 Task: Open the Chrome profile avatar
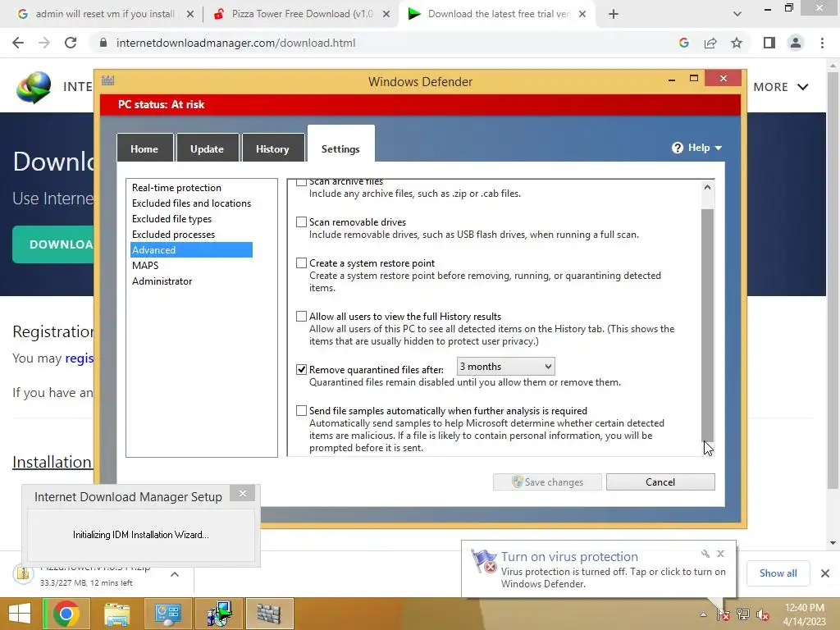[x=796, y=43]
